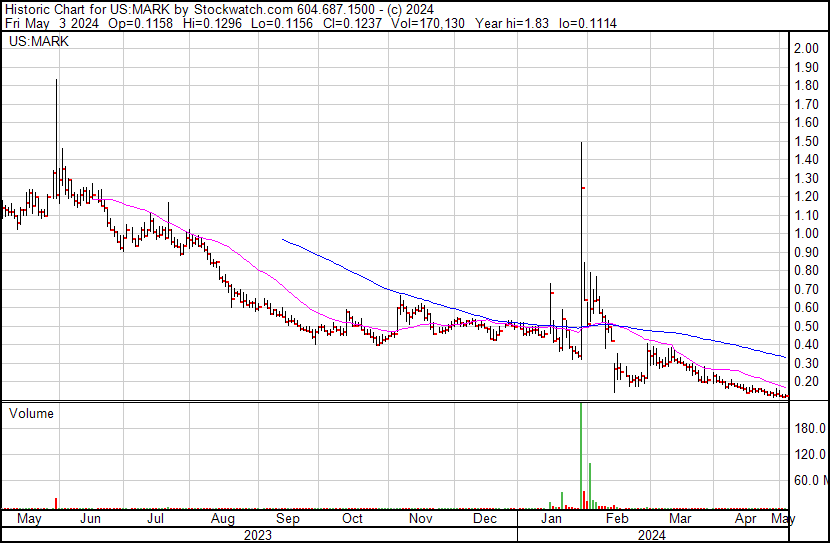
Task: Click the Oct month label
Action: [x=352, y=518]
